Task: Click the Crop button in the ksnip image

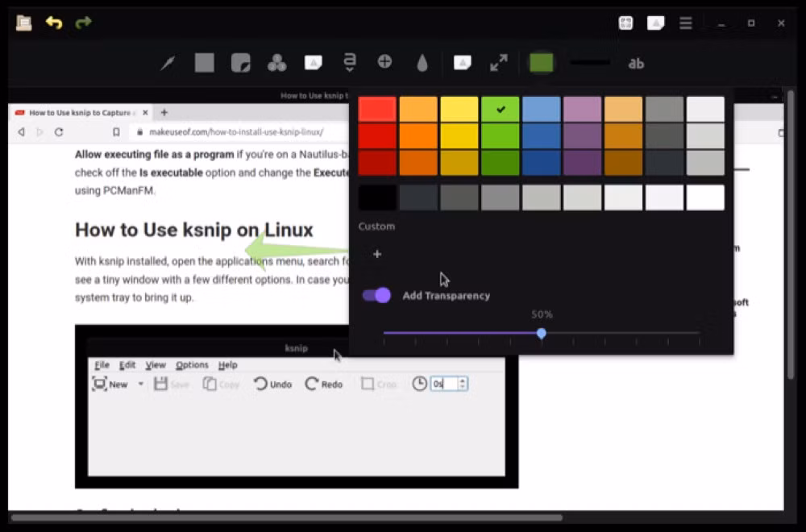Action: pos(379,384)
